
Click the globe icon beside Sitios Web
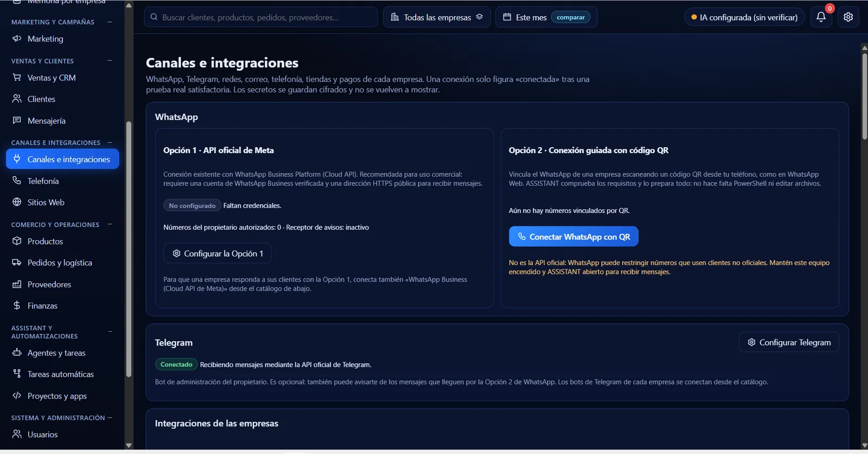click(17, 202)
